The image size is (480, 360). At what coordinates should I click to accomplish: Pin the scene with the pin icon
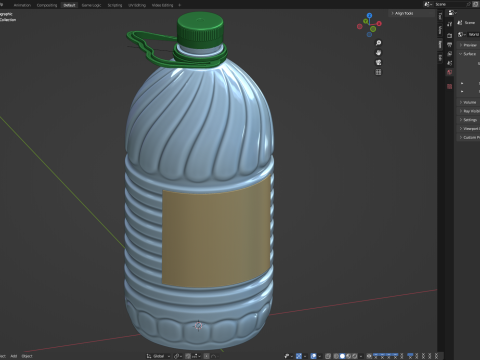click(468, 4)
